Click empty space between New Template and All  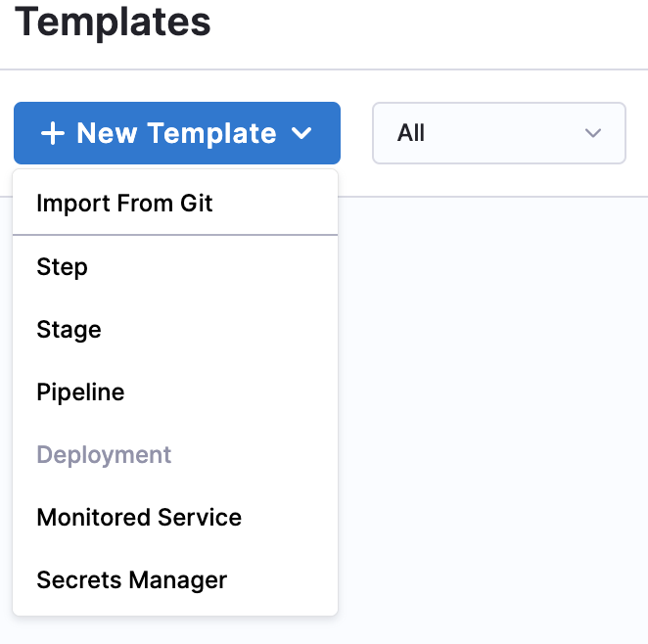pyautogui.click(x=356, y=133)
